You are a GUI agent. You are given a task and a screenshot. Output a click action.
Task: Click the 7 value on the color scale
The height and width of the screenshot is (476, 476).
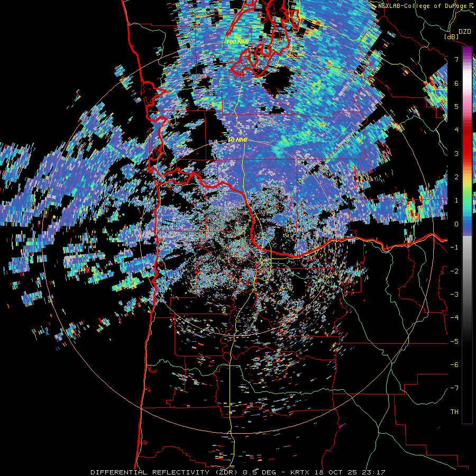(x=456, y=59)
